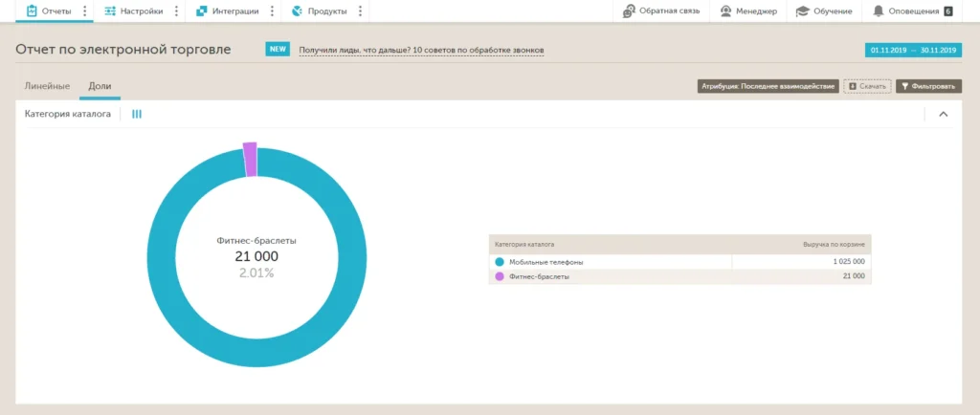Click the Оповещения bell icon

879,11
